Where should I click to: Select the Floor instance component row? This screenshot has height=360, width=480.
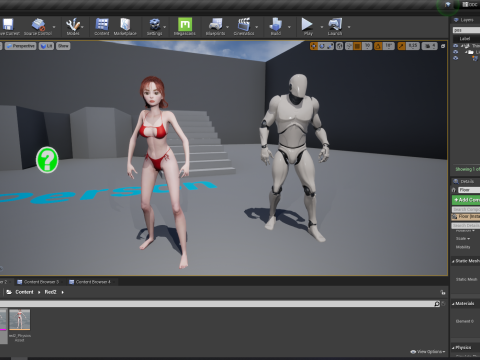click(x=466, y=217)
